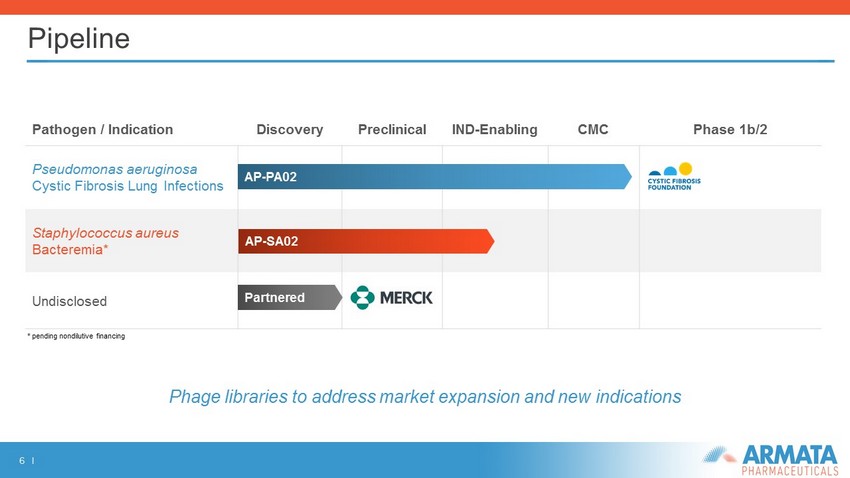Screen dimensions: 850x478
Task: Click the gray Partnered arrow bar
Action: coord(290,298)
